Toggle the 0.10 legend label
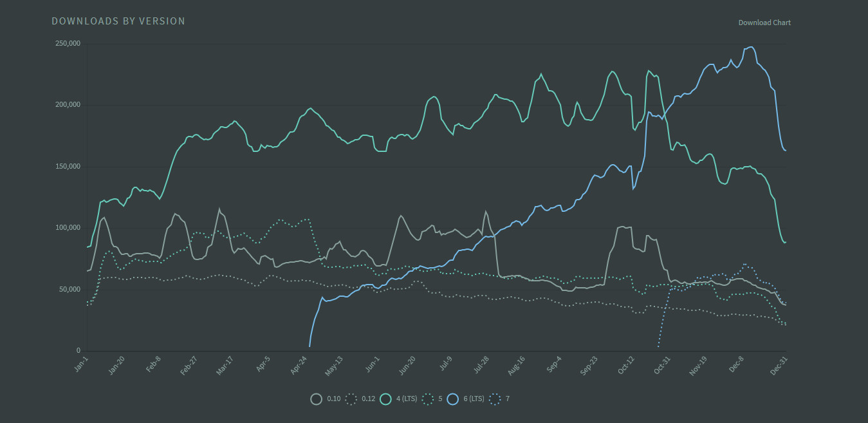 333,399
